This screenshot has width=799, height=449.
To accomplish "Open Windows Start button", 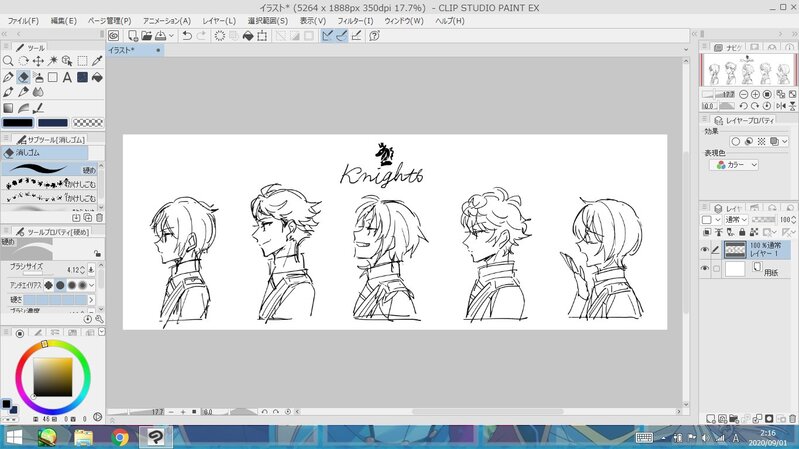I will [14, 437].
